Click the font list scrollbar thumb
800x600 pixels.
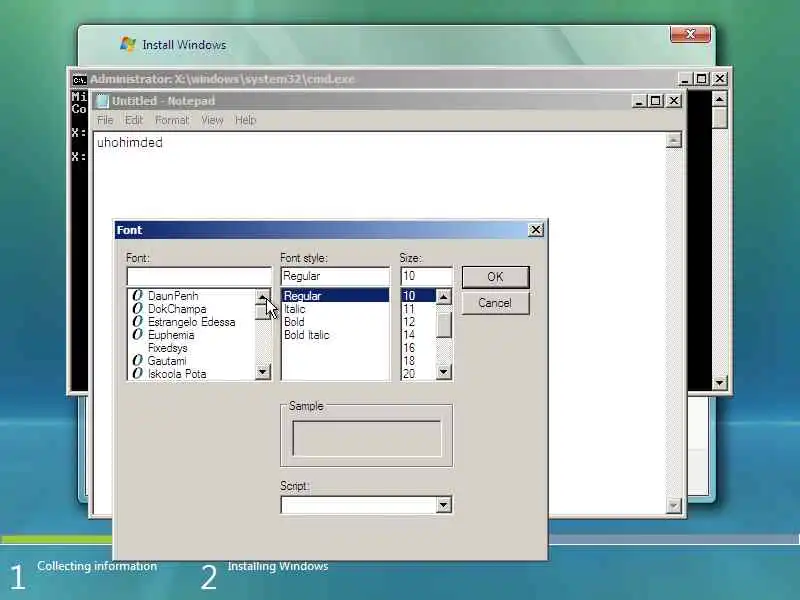point(263,312)
